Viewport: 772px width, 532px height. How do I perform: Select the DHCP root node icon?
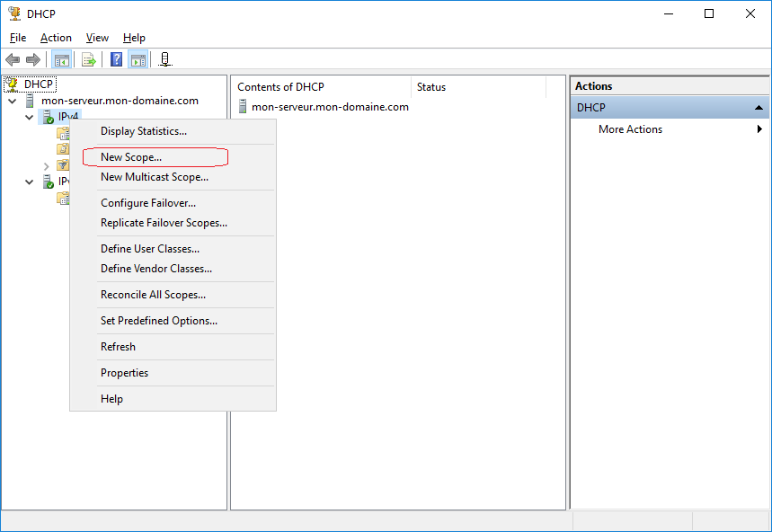(x=12, y=84)
